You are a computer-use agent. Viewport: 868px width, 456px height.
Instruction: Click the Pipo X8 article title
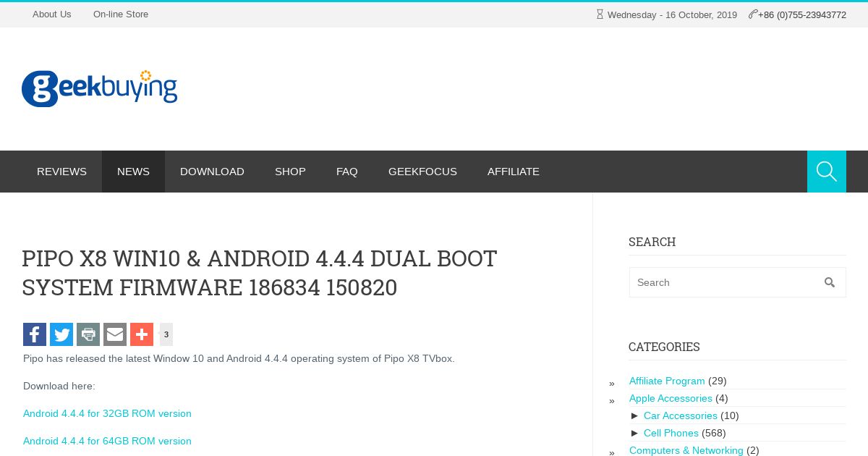(x=260, y=273)
